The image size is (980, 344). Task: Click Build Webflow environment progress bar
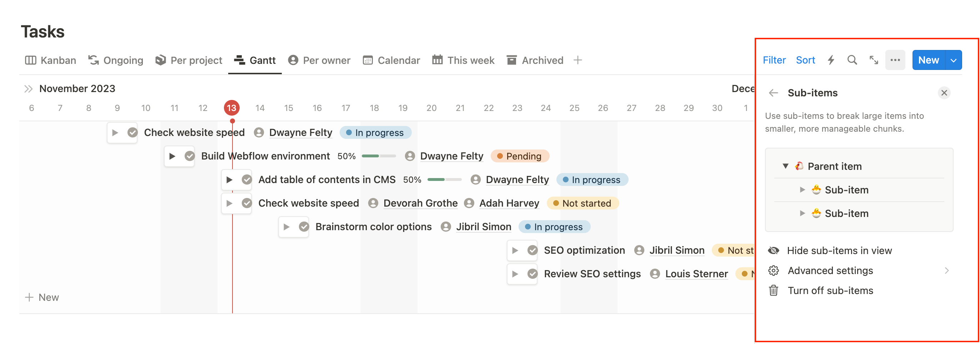[379, 156]
